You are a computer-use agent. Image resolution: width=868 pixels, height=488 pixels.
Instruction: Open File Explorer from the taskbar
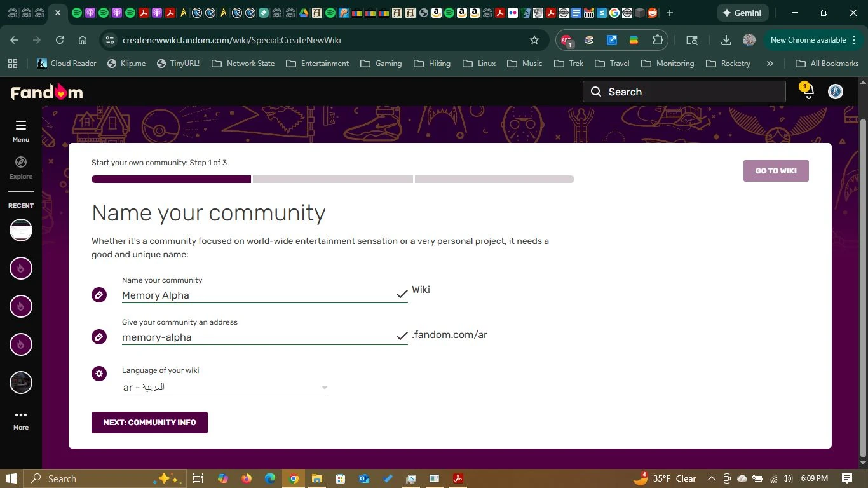click(x=317, y=478)
